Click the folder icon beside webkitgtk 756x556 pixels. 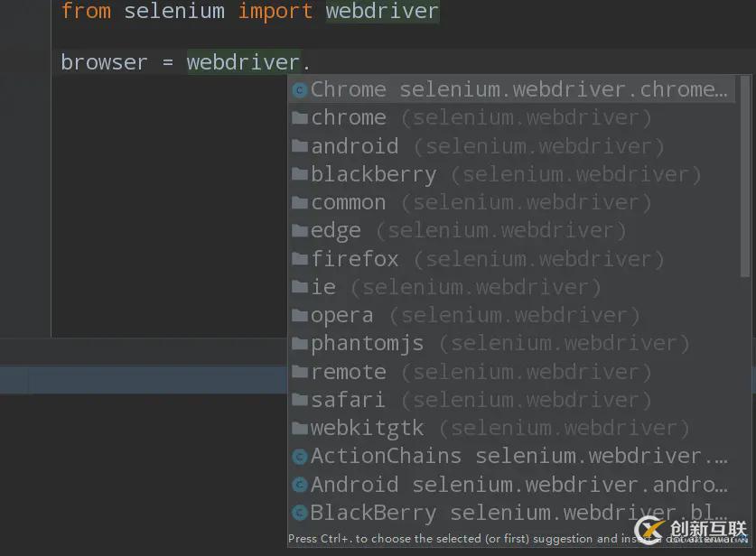coord(300,428)
